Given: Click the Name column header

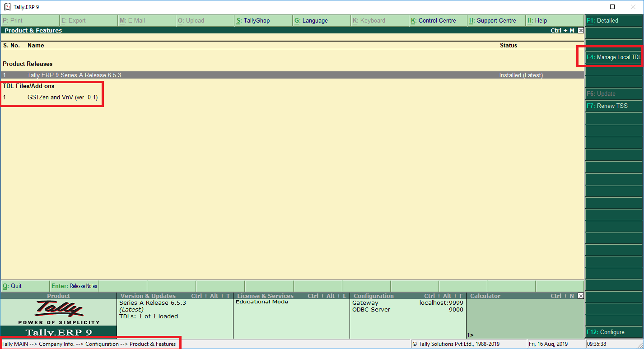Looking at the screenshot, I should click(36, 45).
